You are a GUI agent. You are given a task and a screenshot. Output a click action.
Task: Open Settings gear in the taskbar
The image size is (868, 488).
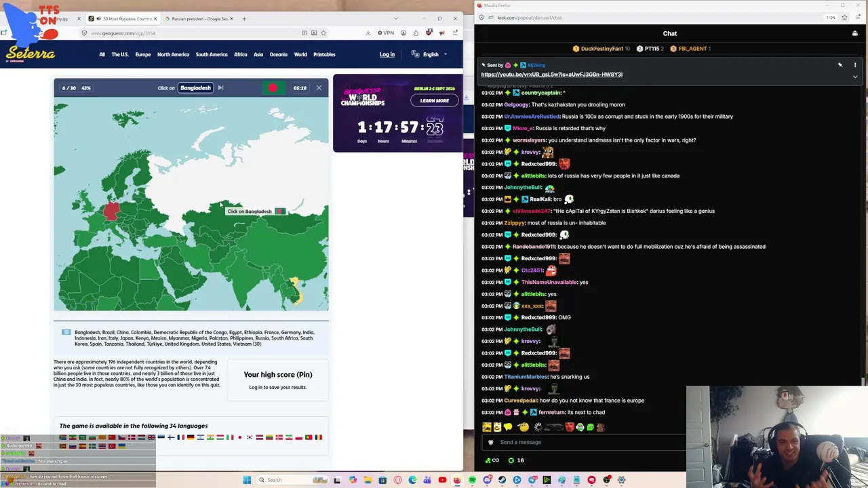click(621, 480)
